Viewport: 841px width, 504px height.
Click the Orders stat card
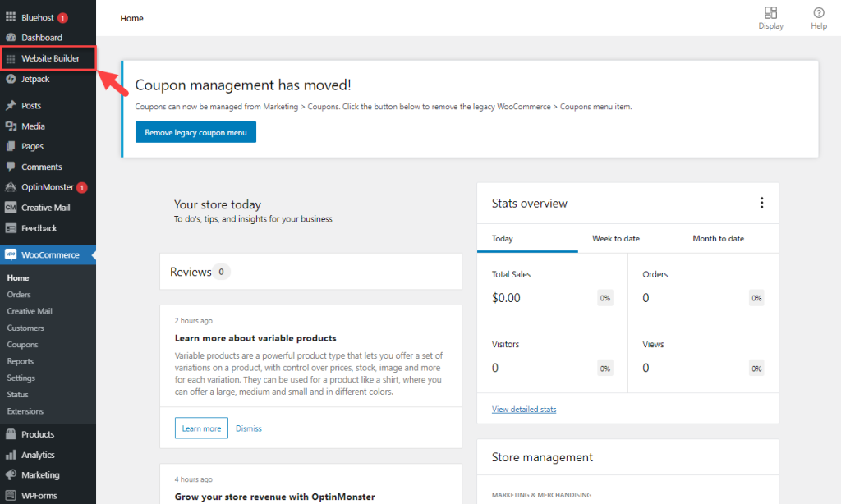click(703, 288)
